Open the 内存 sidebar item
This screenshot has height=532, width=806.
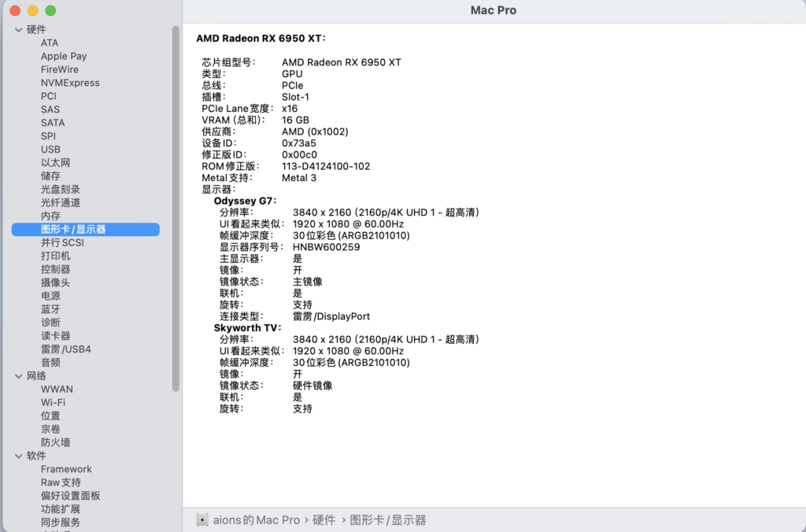pyautogui.click(x=51, y=216)
